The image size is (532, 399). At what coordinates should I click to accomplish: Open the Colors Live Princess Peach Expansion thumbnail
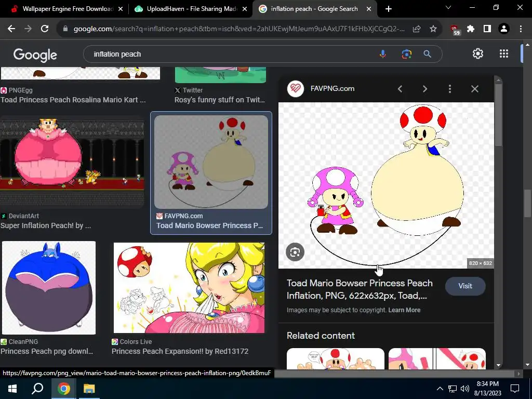pos(189,288)
